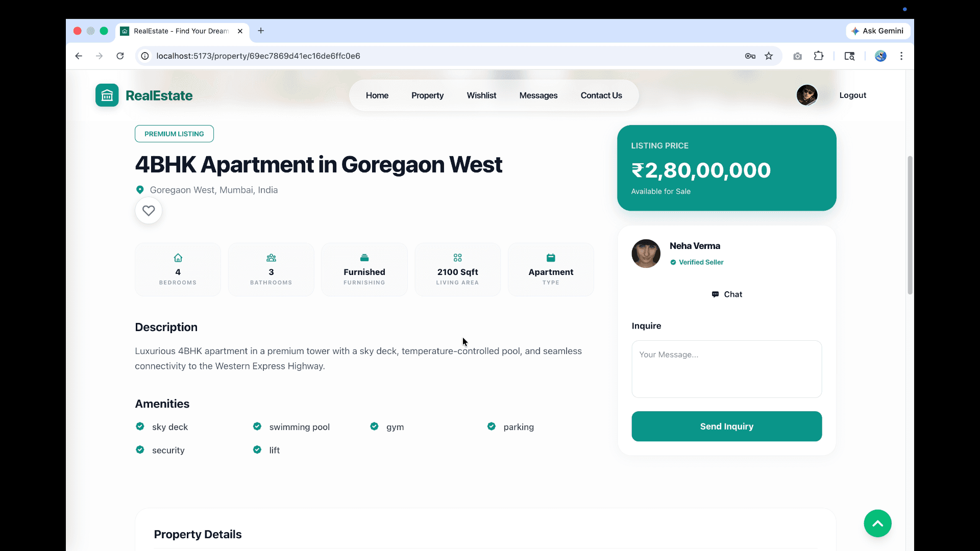Viewport: 980px width, 551px height.
Task: Reload the page
Action: (120, 56)
